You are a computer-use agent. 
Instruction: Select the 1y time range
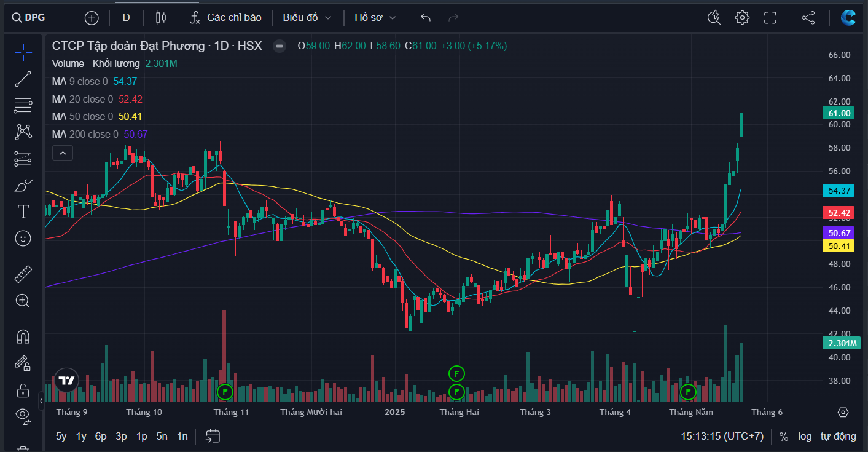pos(81,437)
